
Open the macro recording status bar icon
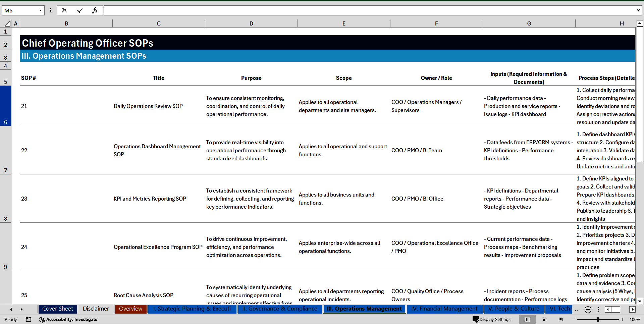tap(29, 319)
